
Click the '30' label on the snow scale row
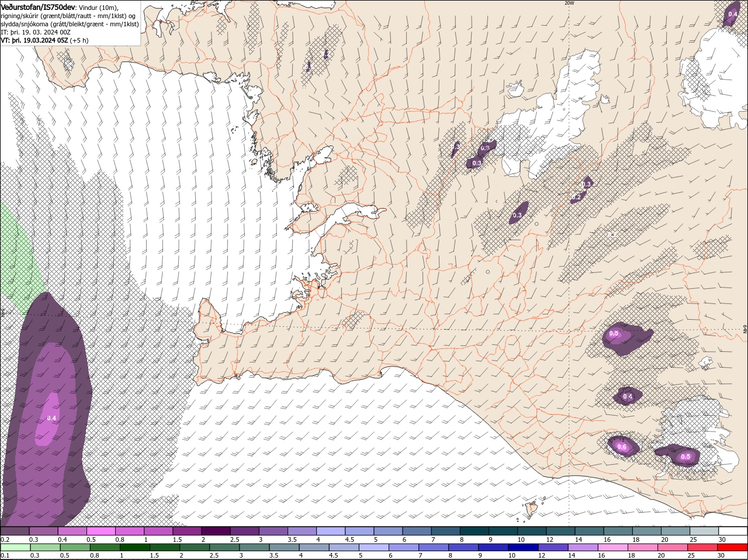click(x=722, y=539)
